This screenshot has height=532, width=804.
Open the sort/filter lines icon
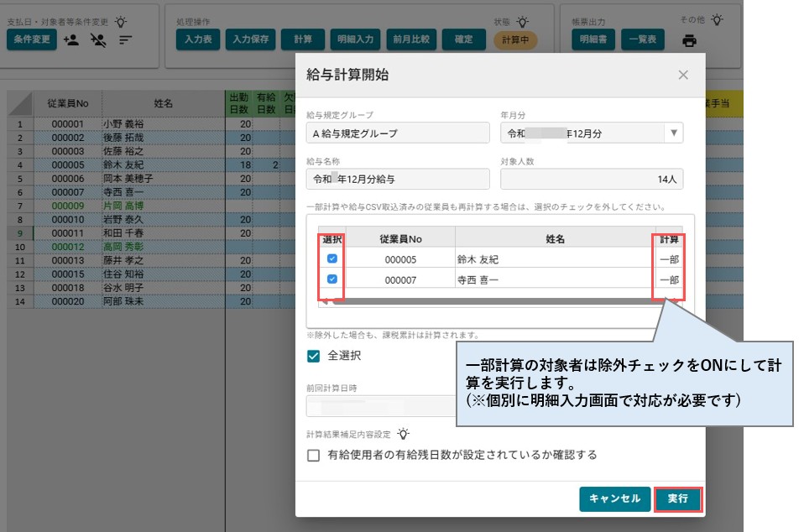(x=126, y=40)
